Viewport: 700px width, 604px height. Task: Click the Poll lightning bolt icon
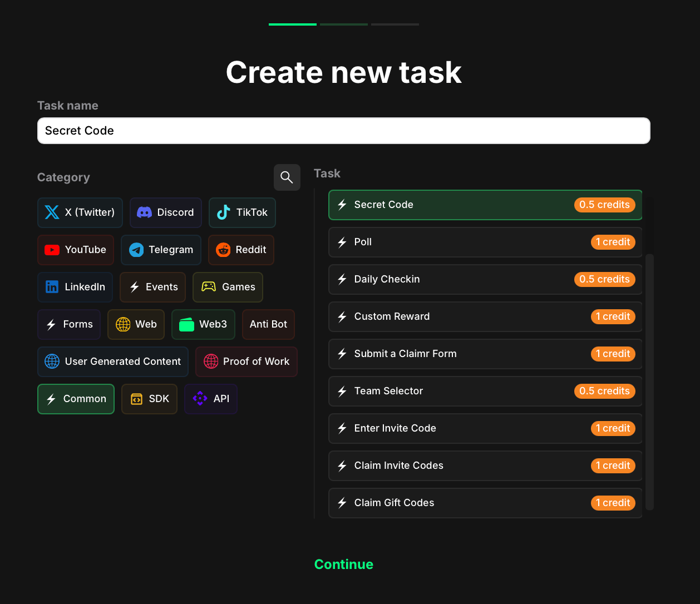coord(342,242)
